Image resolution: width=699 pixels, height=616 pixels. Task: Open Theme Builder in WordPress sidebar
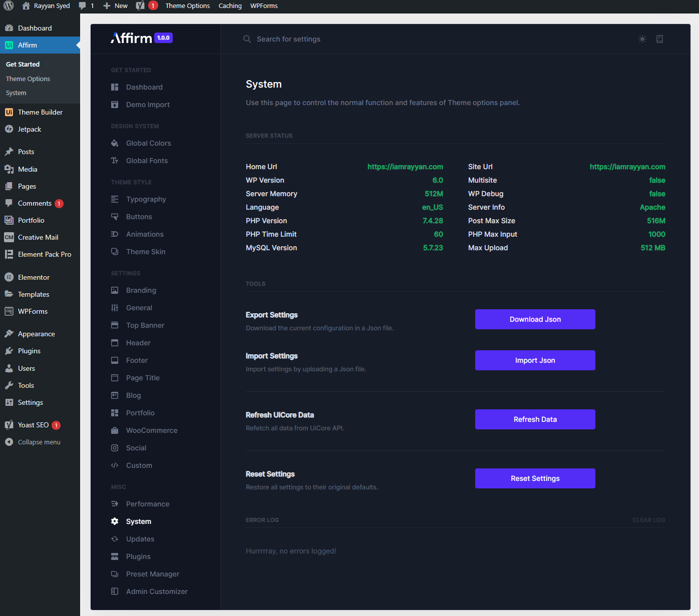40,112
